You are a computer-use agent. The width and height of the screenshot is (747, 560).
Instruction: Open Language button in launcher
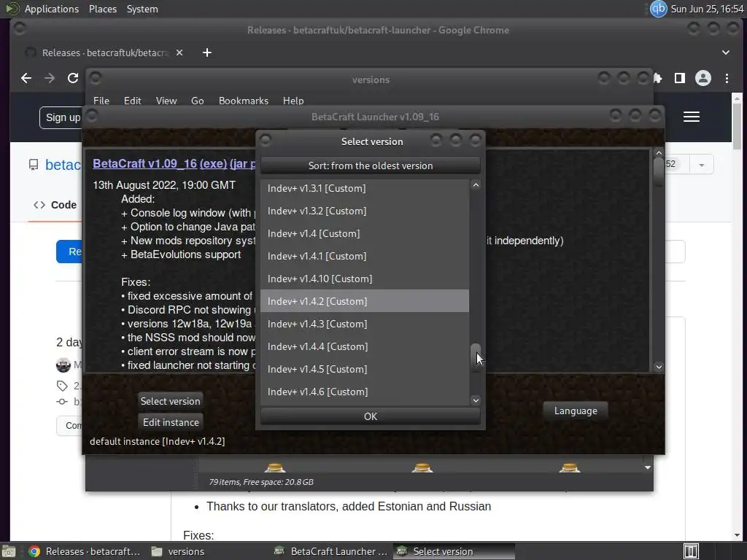pyautogui.click(x=576, y=411)
